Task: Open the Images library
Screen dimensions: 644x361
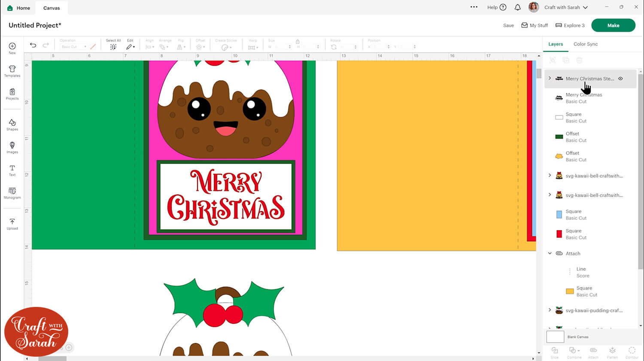Action: coord(12,148)
